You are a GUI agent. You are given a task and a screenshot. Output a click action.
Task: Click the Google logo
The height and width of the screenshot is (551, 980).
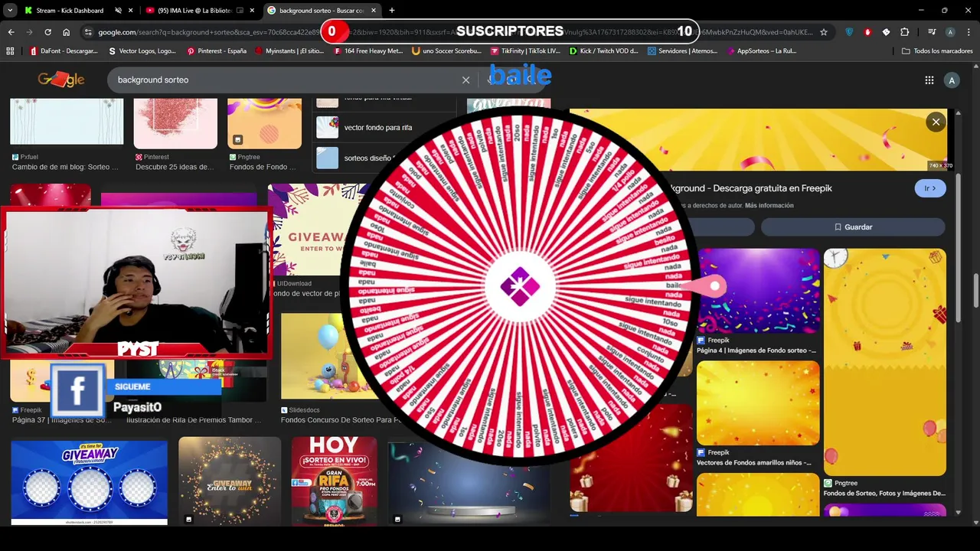[x=61, y=80]
